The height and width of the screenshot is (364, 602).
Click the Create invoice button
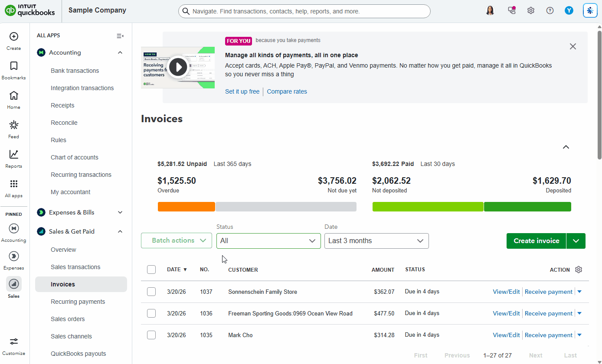coord(536,241)
